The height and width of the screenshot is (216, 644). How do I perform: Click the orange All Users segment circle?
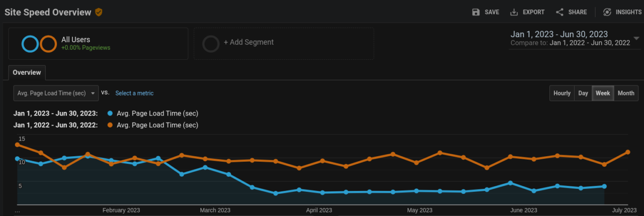click(x=48, y=44)
